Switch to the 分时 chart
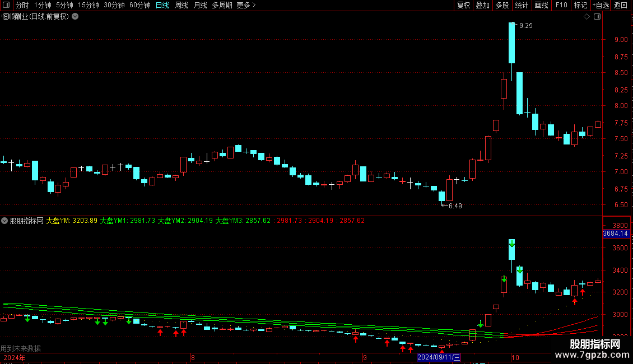 coord(22,5)
